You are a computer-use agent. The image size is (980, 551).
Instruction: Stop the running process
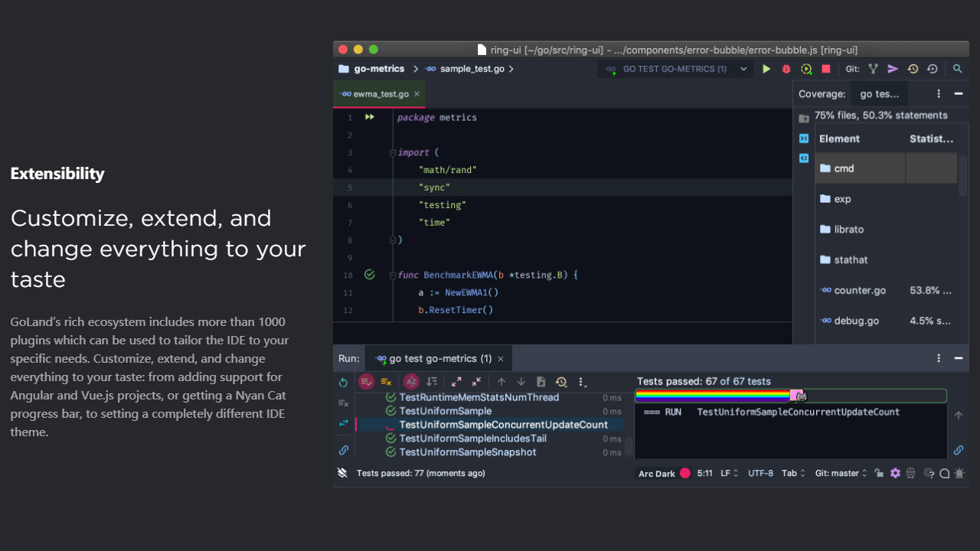coord(826,69)
